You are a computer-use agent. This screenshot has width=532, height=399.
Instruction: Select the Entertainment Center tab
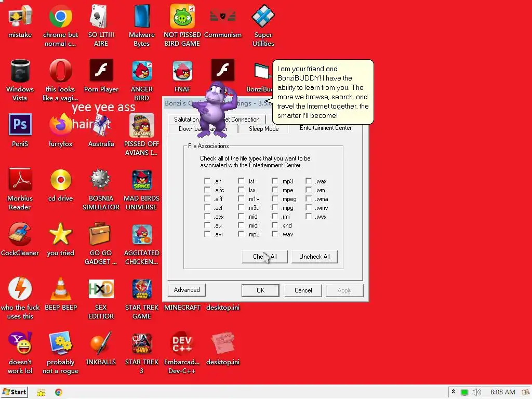325,128
